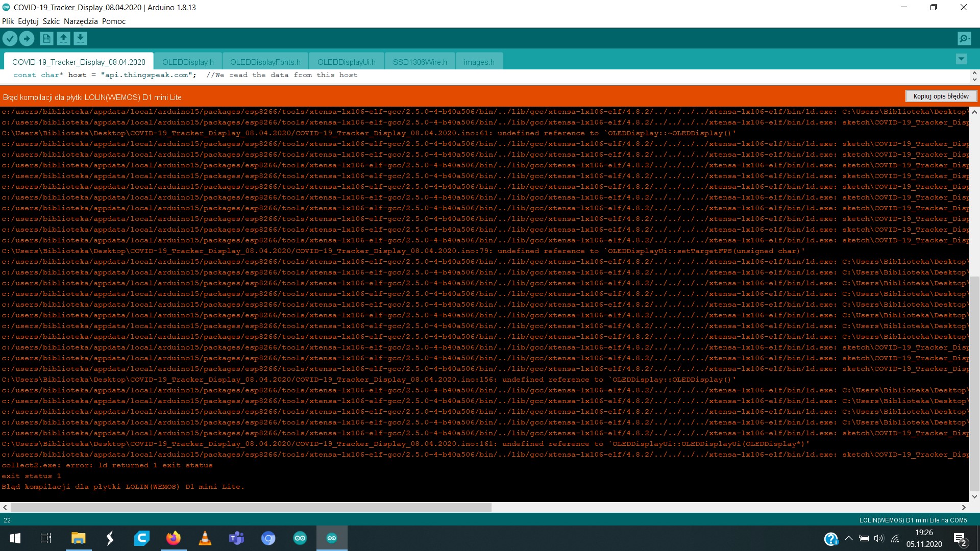The width and height of the screenshot is (980, 551).
Task: Open VLC media player from the taskbar
Action: click(x=205, y=538)
